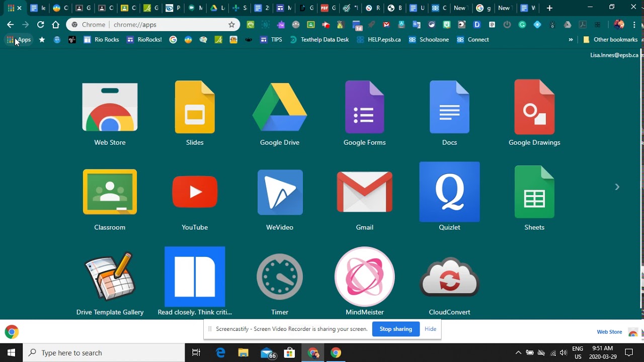The height and width of the screenshot is (362, 644).
Task: Close the active Apps tab
Action: click(20, 8)
